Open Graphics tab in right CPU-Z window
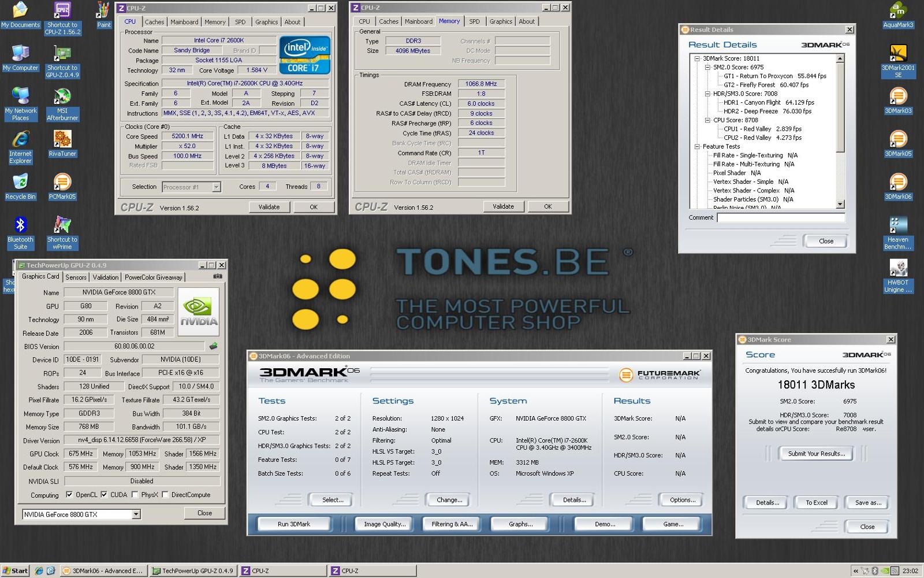This screenshot has height=578, width=924. (x=501, y=21)
